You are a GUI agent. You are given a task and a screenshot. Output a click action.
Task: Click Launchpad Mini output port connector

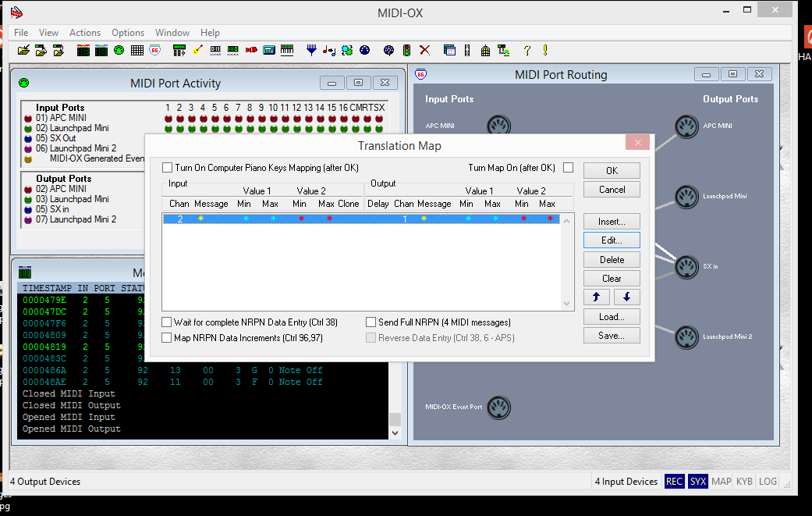click(x=686, y=197)
